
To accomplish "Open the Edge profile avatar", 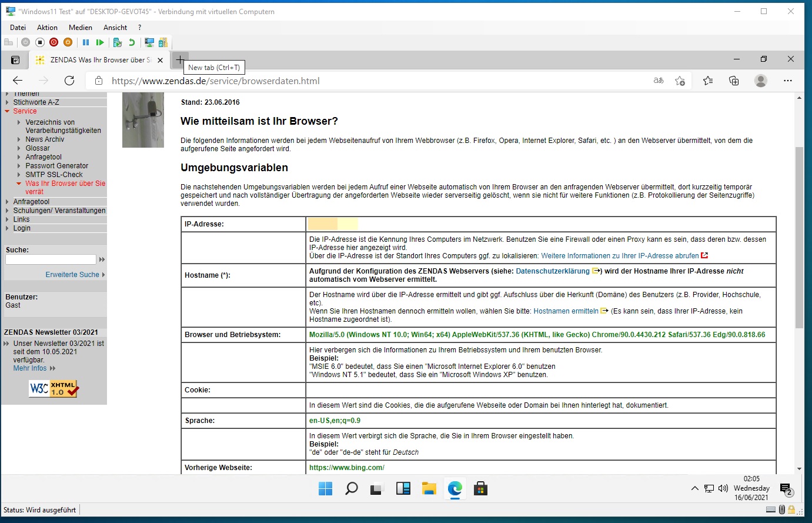I will [761, 81].
